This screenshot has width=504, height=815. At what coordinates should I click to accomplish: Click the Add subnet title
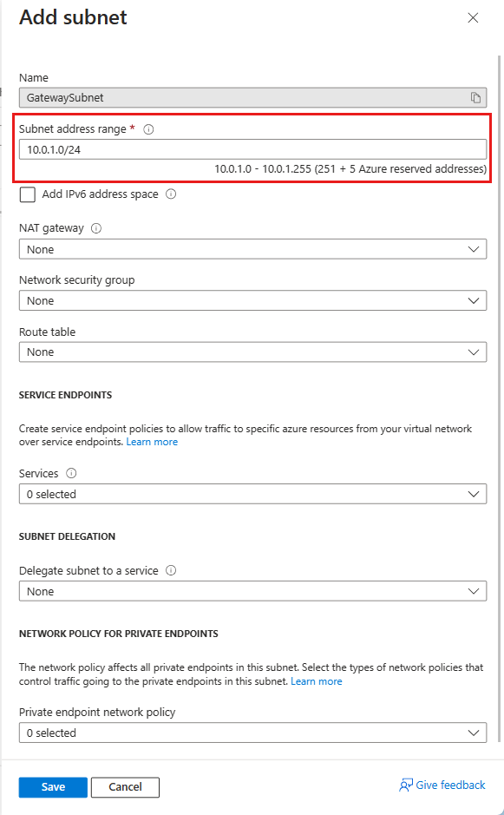(x=73, y=17)
